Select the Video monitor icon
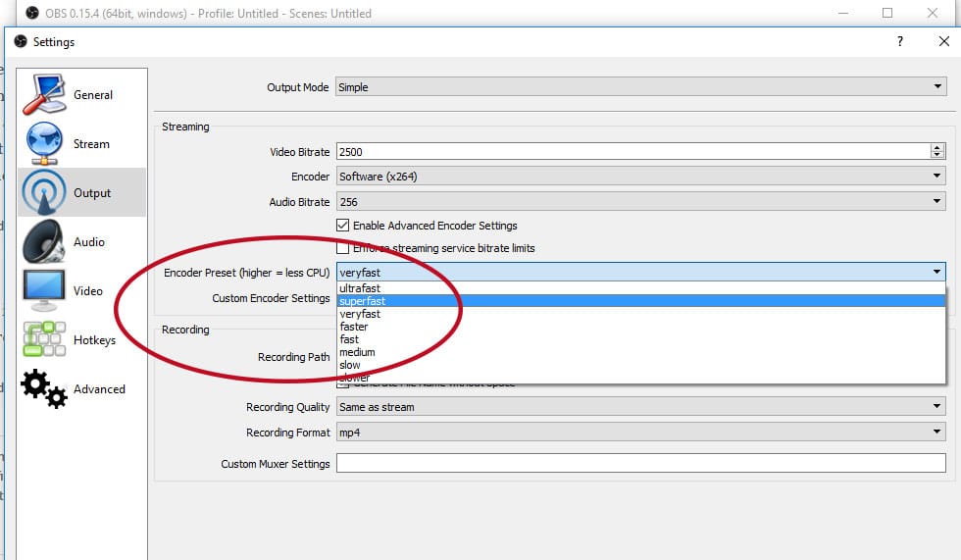Viewport: 961px width, 560px height. click(x=44, y=290)
